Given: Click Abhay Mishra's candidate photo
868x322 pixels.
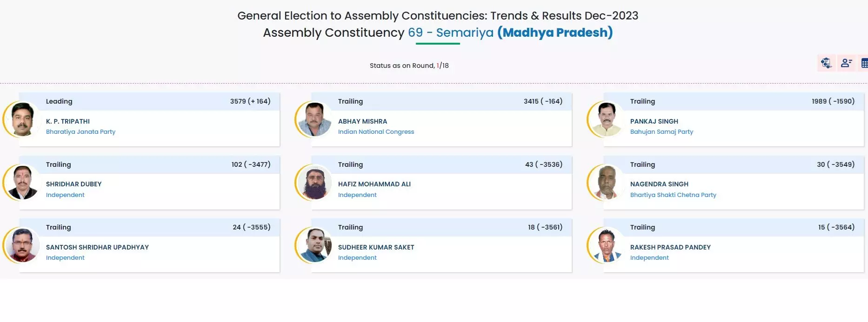Looking at the screenshot, I should [314, 119].
